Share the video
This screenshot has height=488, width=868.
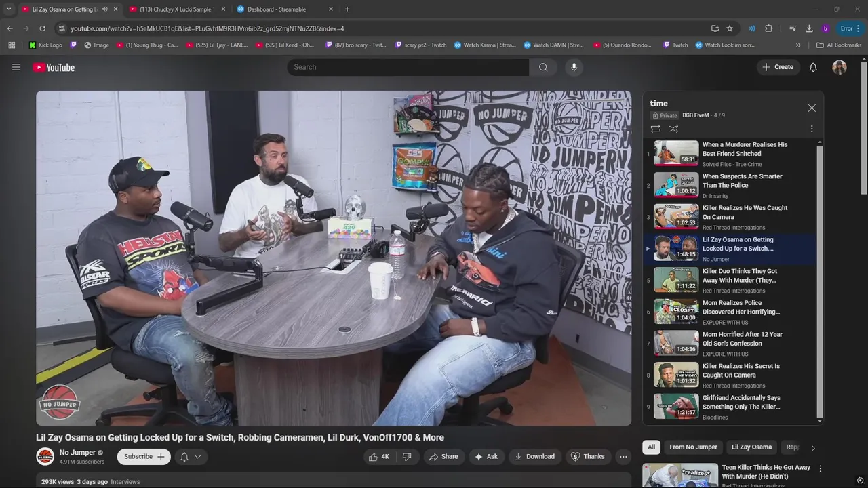443,457
